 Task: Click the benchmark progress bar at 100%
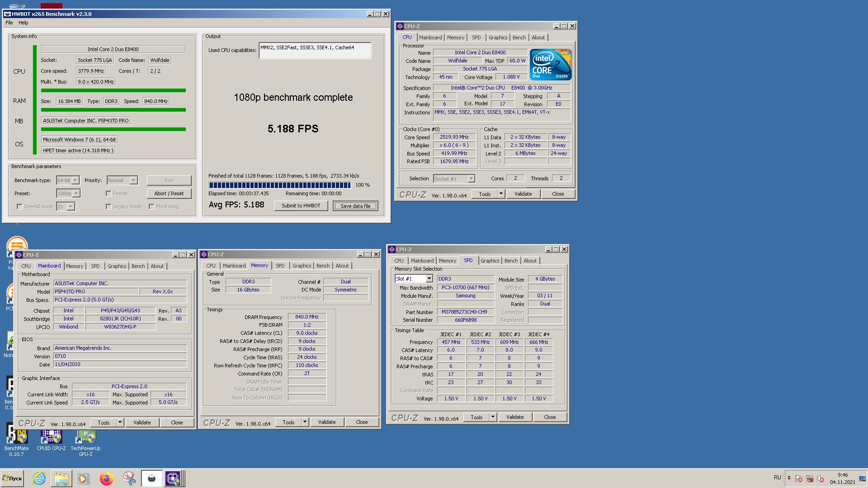point(280,185)
